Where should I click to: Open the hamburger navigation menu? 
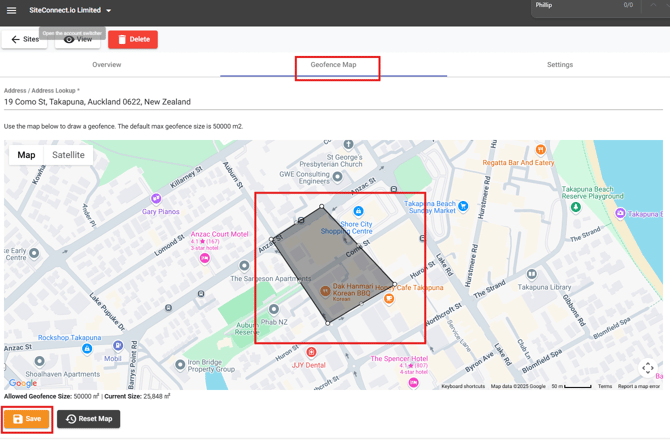coord(12,11)
